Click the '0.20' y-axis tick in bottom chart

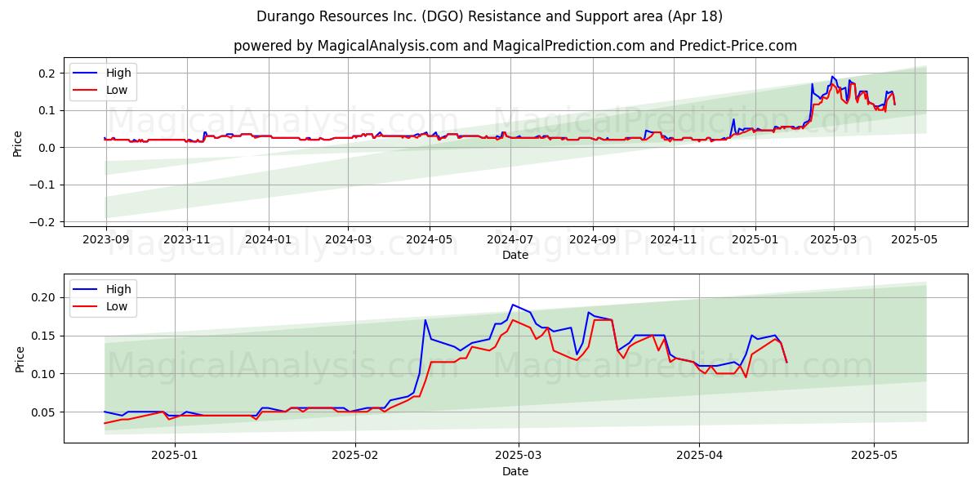(43, 297)
